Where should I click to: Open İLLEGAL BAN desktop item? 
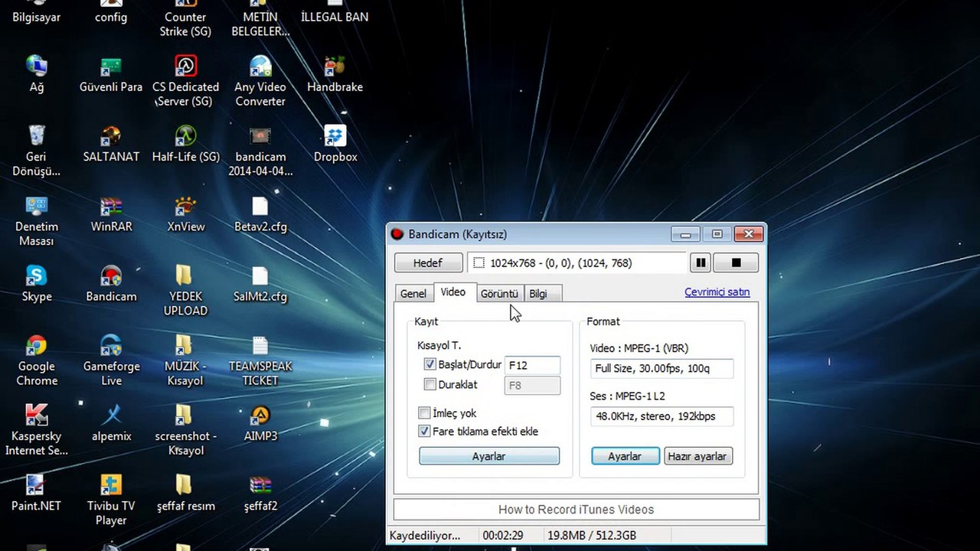(335, 11)
